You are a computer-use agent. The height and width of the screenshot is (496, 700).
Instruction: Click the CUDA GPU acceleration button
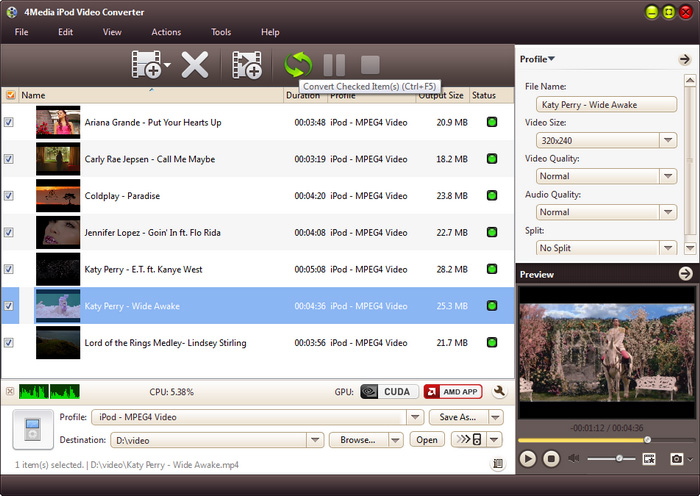(x=388, y=392)
